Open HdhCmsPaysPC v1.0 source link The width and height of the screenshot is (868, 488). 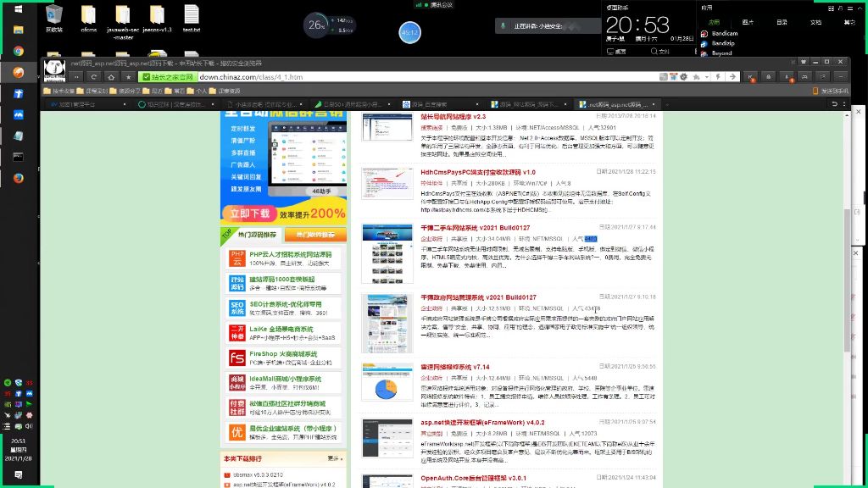(478, 172)
